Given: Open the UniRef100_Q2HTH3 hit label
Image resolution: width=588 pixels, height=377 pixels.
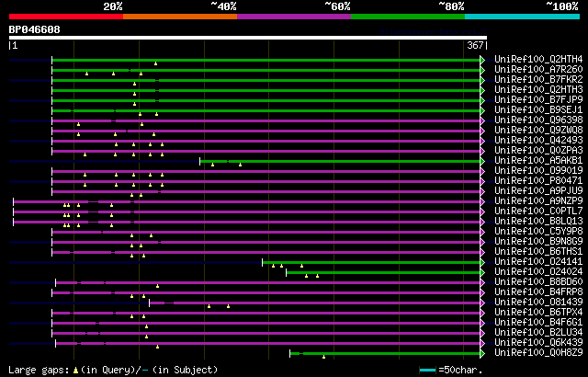Looking at the screenshot, I should pyautogui.click(x=538, y=90).
